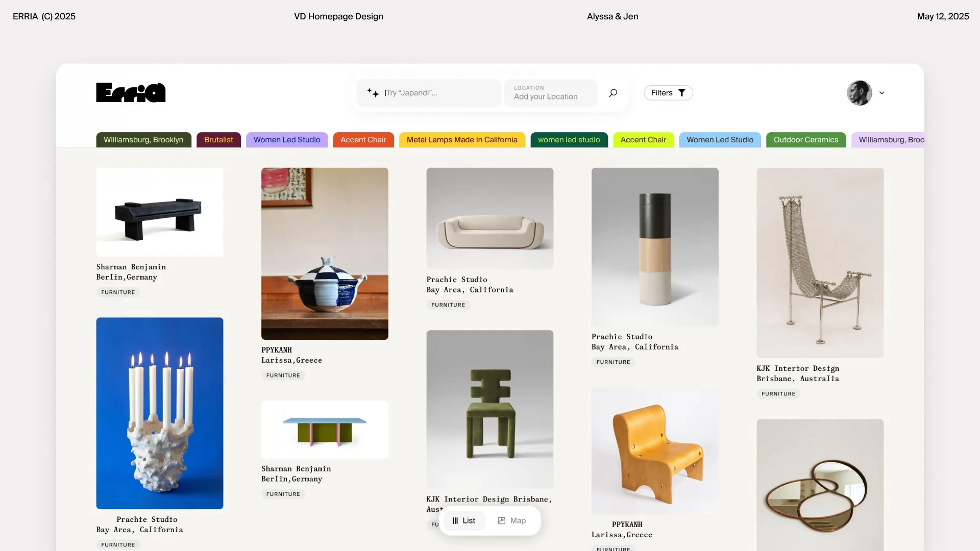The height and width of the screenshot is (551, 980).
Task: Open the green velvet chair image
Action: coord(489,409)
